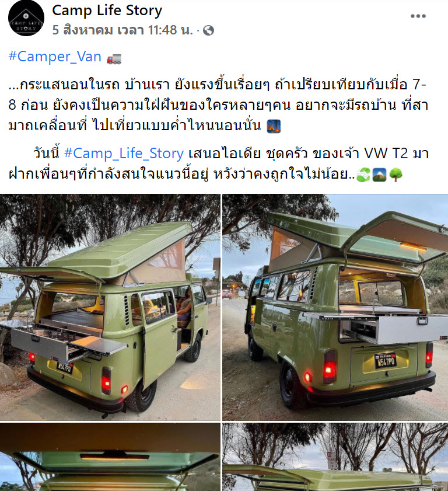This screenshot has width=448, height=491.
Task: Click the mountain landscape emoji
Action: [379, 175]
